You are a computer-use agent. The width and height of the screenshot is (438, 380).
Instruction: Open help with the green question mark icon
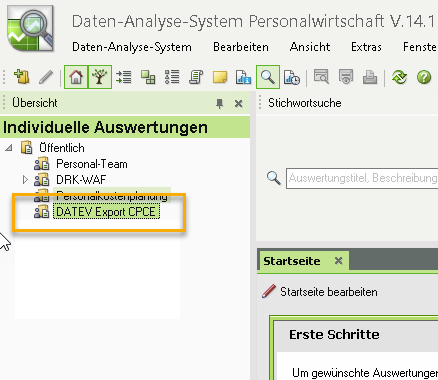pos(424,77)
